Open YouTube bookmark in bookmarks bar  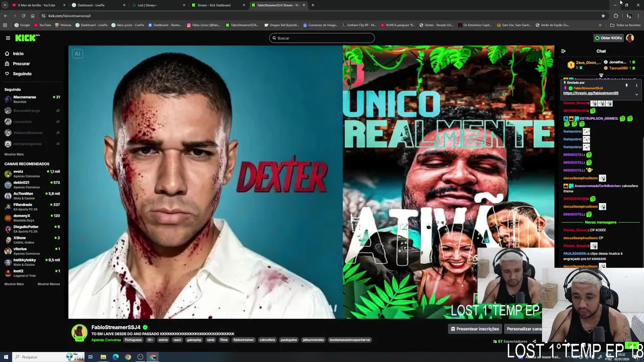[42, 25]
